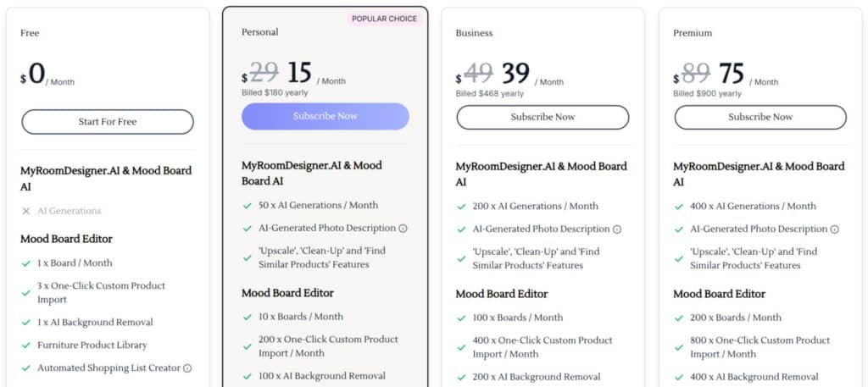Subscribe to the Personal plan
Viewport: 868px width, 387px height.
(325, 116)
